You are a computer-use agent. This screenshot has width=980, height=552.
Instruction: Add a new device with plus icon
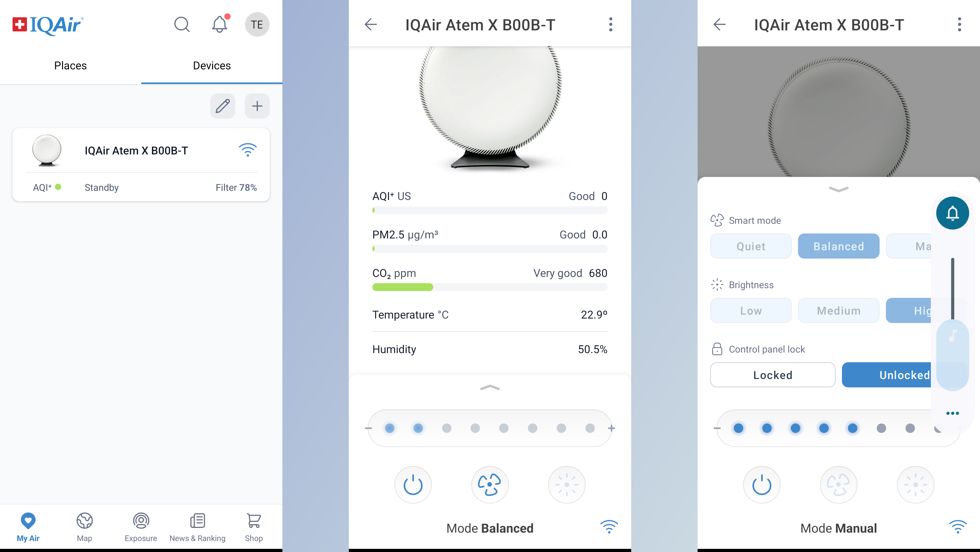(257, 106)
